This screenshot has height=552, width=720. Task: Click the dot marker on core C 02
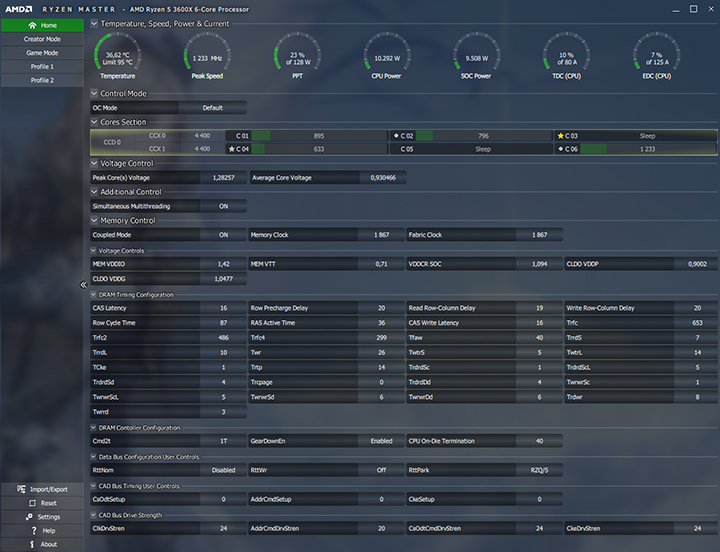click(x=396, y=136)
